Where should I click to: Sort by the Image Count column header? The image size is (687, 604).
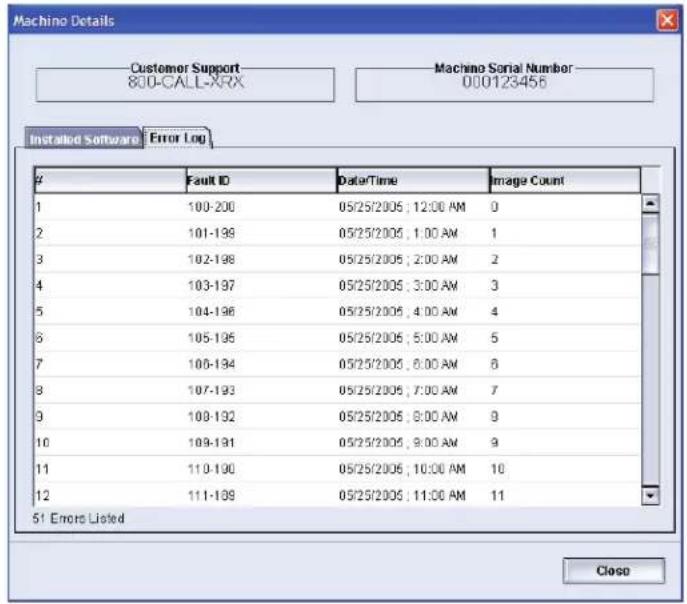565,180
